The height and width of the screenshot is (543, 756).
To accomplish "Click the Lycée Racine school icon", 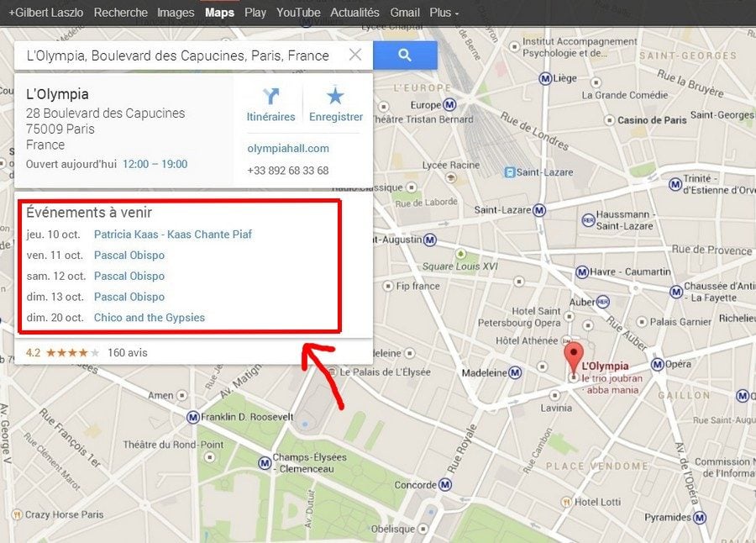I will pos(451,177).
